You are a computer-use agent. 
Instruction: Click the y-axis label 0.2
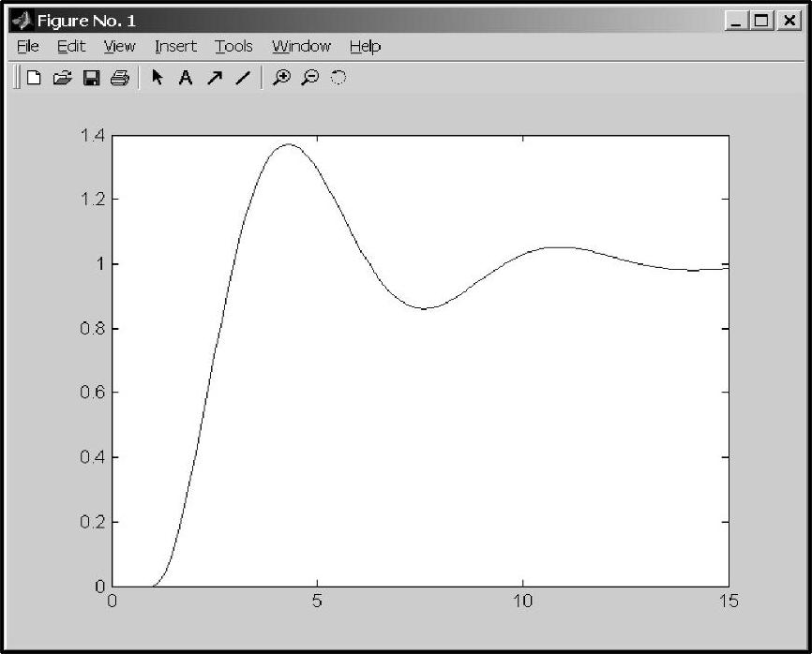92,522
